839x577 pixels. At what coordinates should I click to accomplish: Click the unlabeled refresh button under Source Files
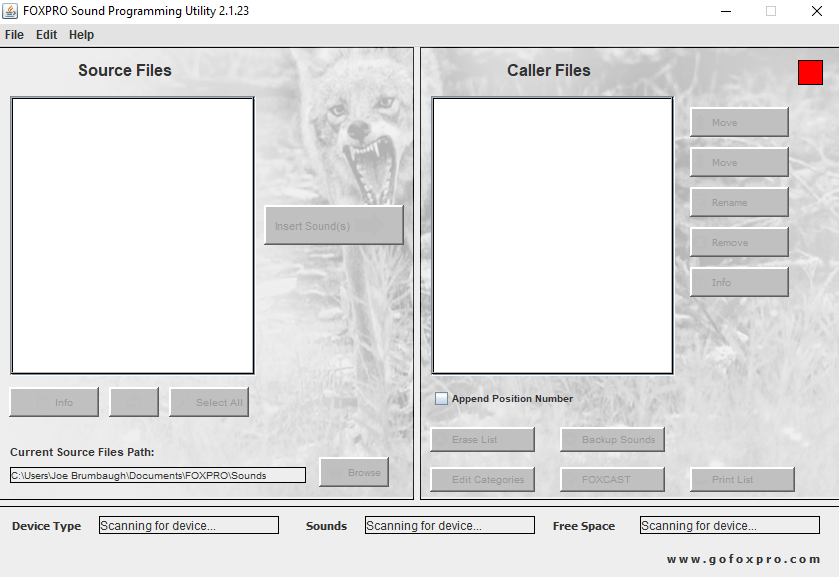(134, 402)
